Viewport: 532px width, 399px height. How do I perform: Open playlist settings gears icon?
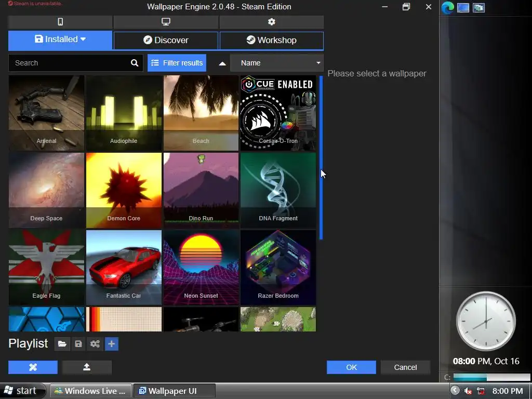[95, 344]
